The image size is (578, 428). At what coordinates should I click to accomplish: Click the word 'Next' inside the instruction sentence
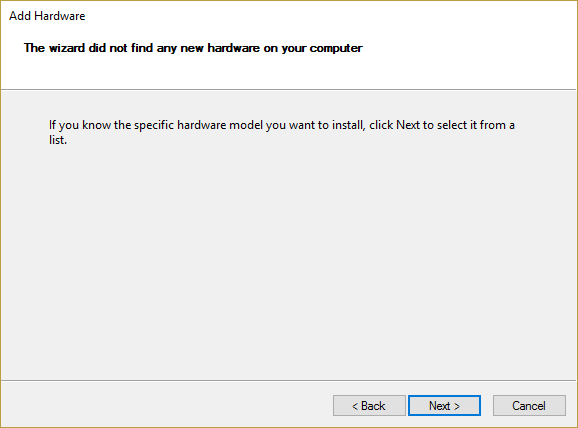point(408,125)
